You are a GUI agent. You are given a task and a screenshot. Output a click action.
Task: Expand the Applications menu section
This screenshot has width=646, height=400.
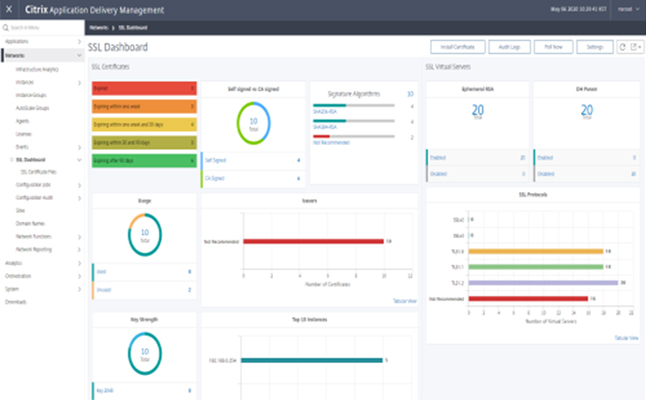click(x=80, y=43)
